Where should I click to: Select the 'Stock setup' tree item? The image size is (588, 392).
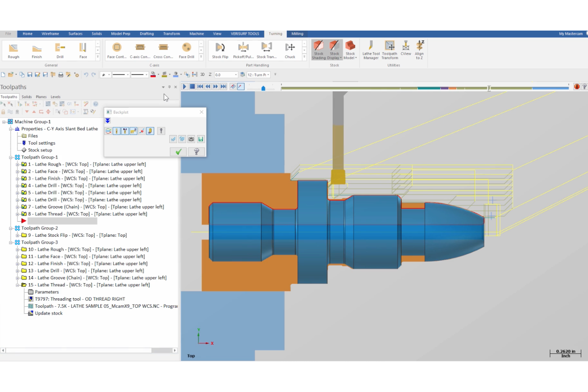[40, 150]
